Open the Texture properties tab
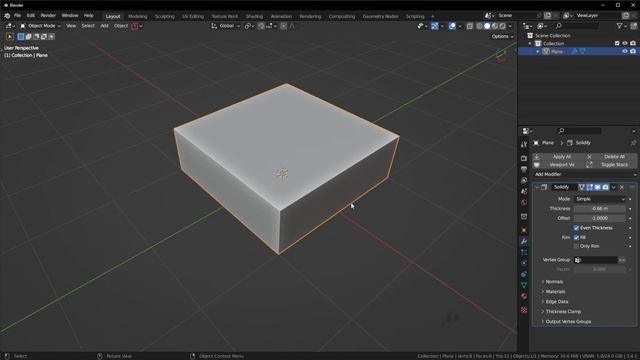 tap(524, 310)
